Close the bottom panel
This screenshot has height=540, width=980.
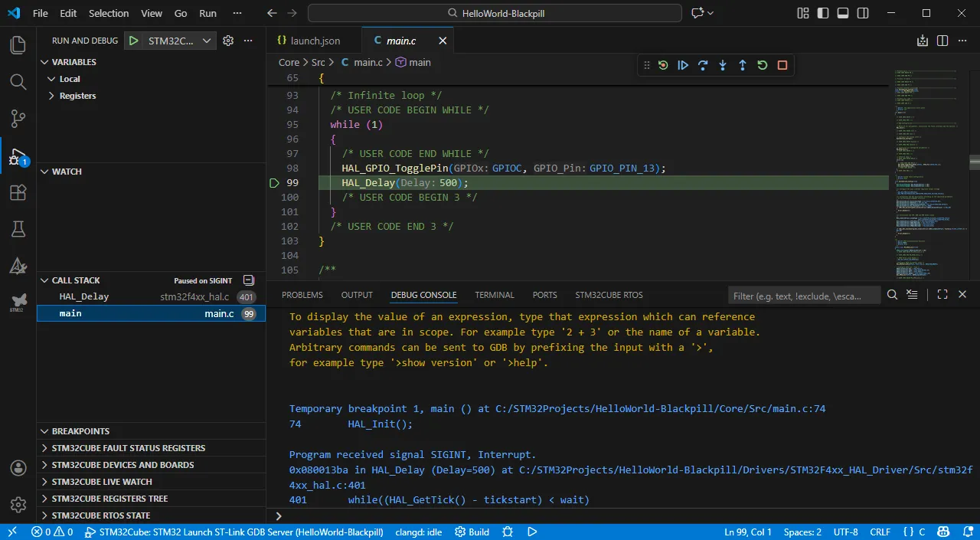tap(962, 295)
